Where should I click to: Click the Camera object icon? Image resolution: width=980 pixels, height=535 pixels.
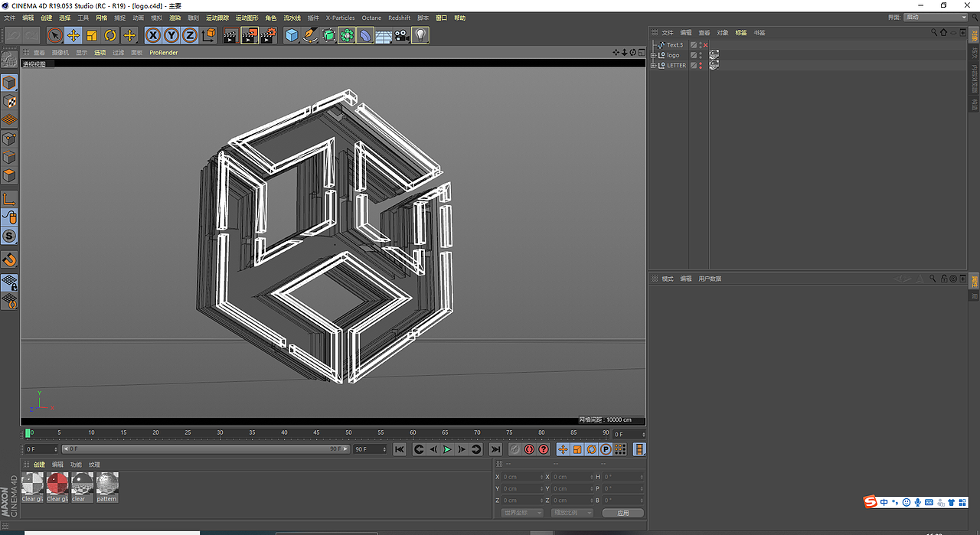tap(402, 35)
